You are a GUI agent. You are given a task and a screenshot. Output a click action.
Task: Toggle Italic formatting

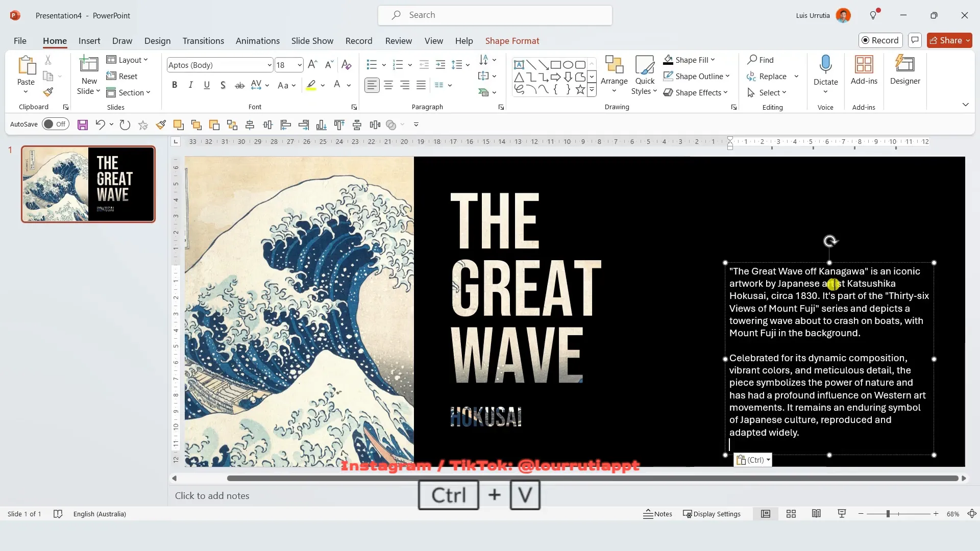(x=190, y=85)
